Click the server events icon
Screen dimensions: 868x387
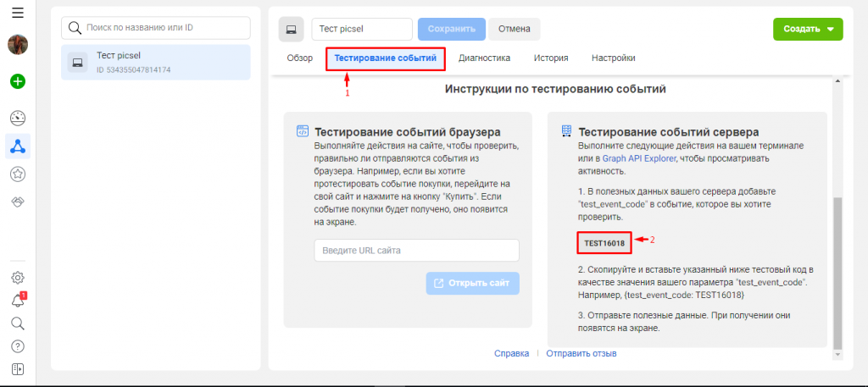coord(566,131)
